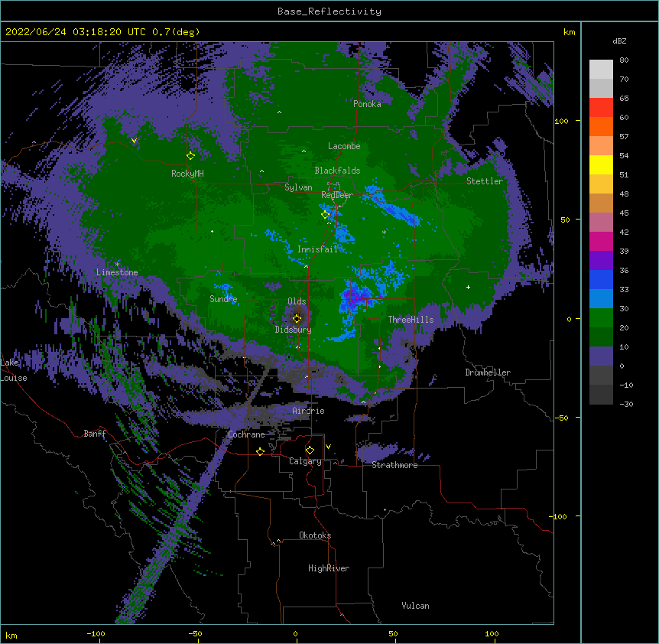Image resolution: width=659 pixels, height=644 pixels.
Task: Select the dark green 10–20 dBZ legend swatch
Action: 601,337
